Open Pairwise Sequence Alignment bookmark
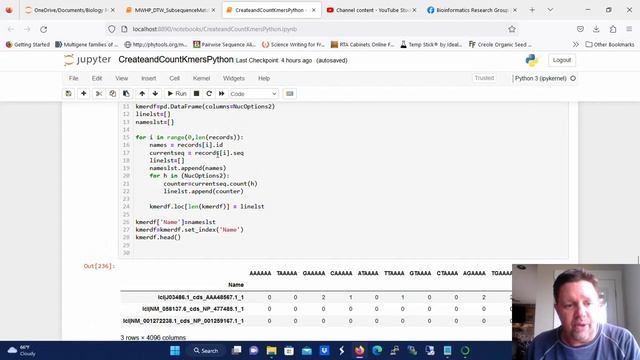640x360 pixels. [x=225, y=44]
